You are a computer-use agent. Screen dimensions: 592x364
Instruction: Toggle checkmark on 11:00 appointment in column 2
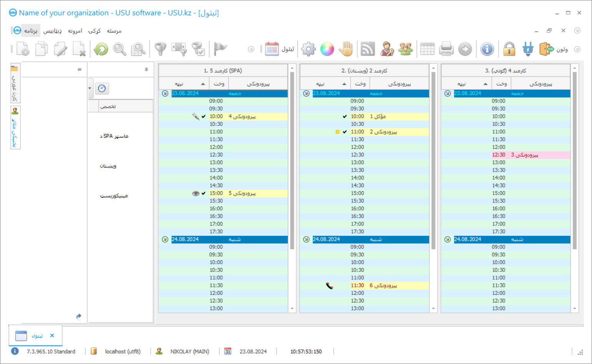click(345, 132)
